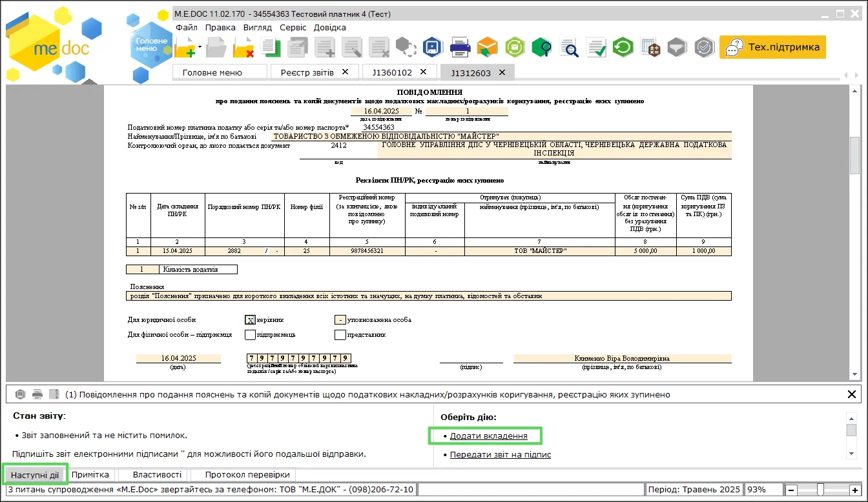This screenshot has height=502, width=868.
Task: Click the shield icon in lower panel header
Action: (20, 394)
